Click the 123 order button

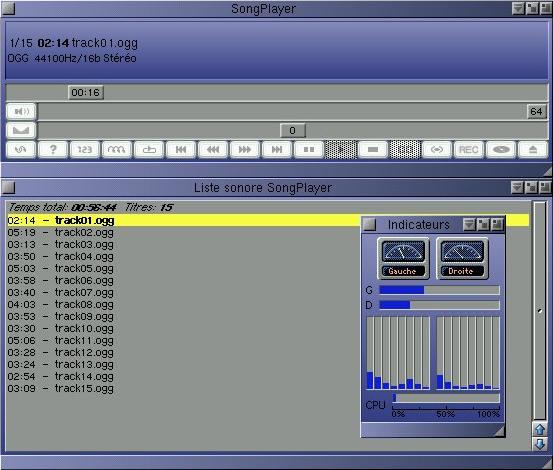tap(85, 149)
